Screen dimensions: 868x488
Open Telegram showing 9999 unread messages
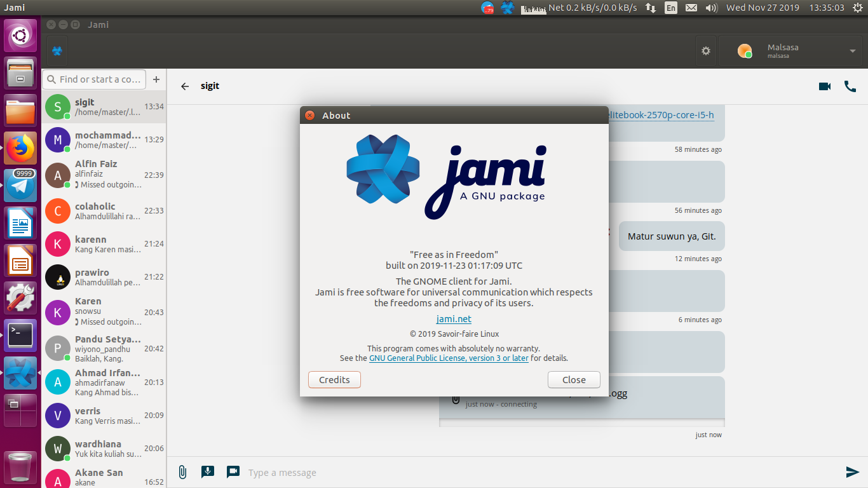coord(20,186)
